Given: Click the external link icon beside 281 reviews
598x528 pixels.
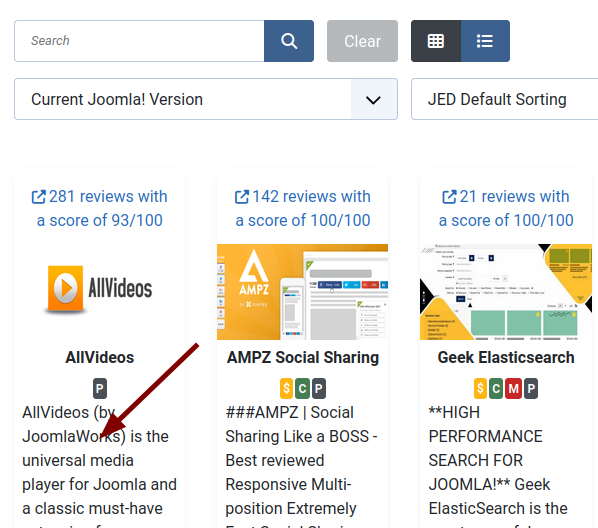Looking at the screenshot, I should (x=39, y=197).
